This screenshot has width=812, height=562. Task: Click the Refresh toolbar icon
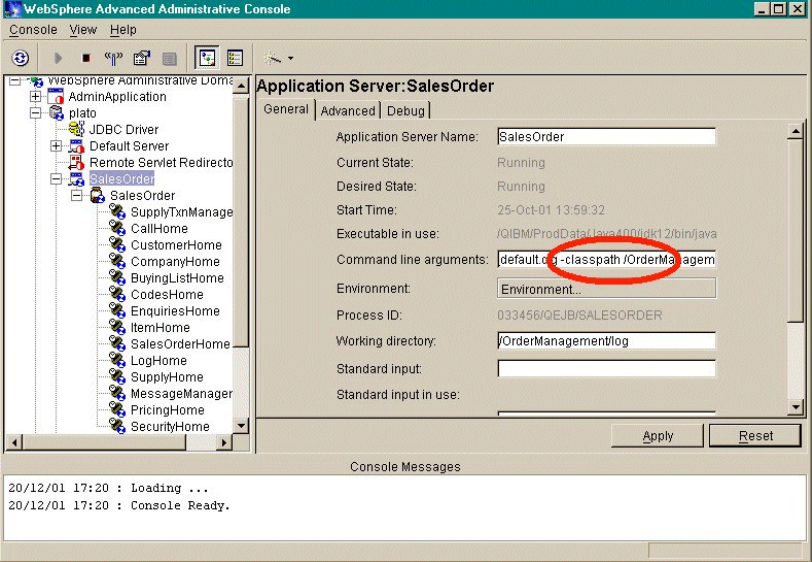[20, 58]
